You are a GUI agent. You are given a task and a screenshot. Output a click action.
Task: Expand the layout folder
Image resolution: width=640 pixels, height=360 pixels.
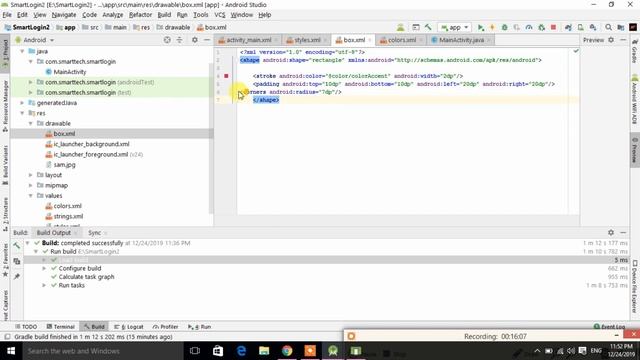(x=31, y=175)
